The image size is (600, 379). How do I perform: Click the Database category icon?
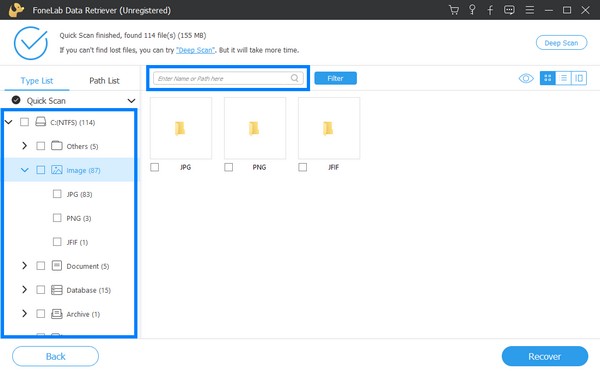pos(57,290)
